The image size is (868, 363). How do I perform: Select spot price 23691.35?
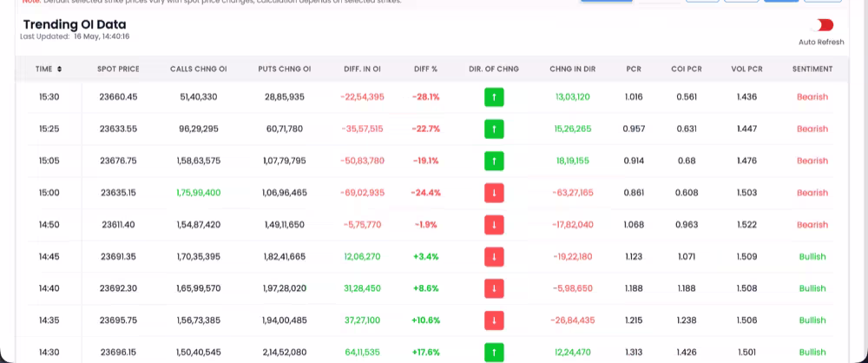118,257
